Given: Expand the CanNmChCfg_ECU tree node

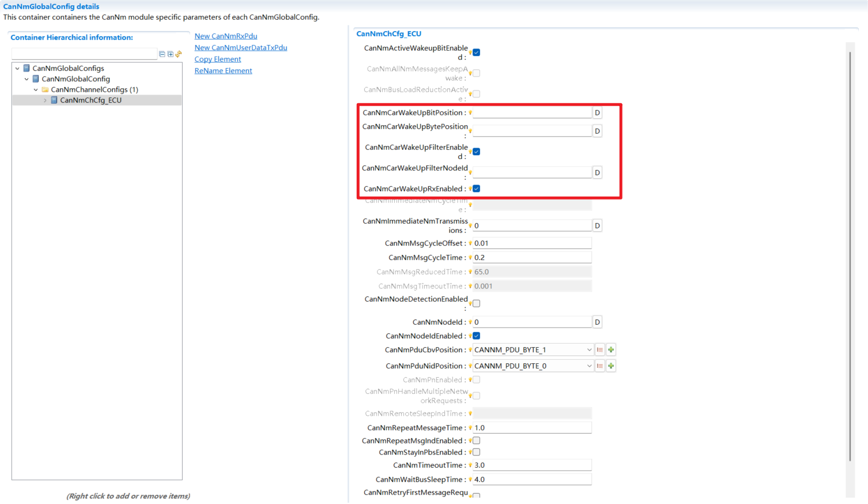Looking at the screenshot, I should (x=45, y=100).
